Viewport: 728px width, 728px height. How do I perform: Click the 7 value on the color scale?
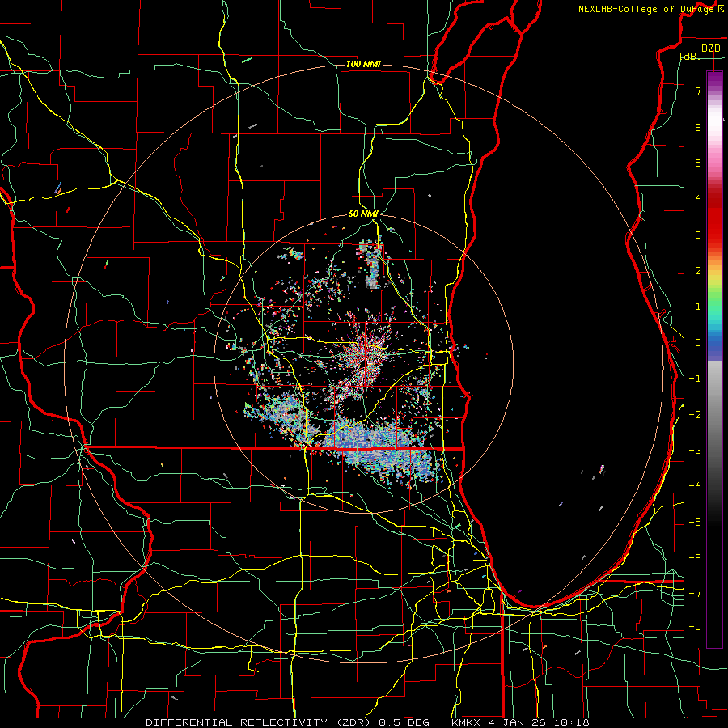click(x=698, y=91)
